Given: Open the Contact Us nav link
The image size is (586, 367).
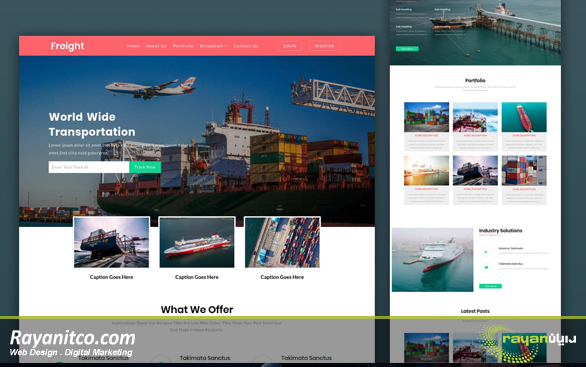Looking at the screenshot, I should (246, 46).
